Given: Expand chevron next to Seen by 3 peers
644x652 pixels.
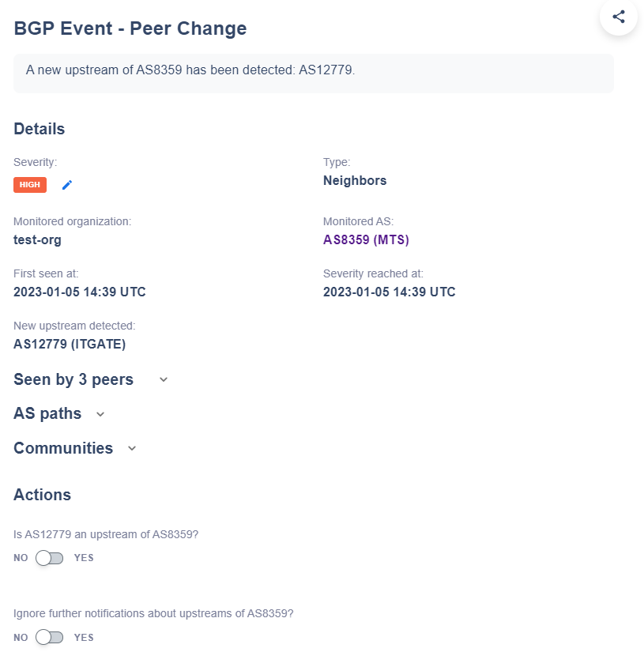Looking at the screenshot, I should [164, 379].
